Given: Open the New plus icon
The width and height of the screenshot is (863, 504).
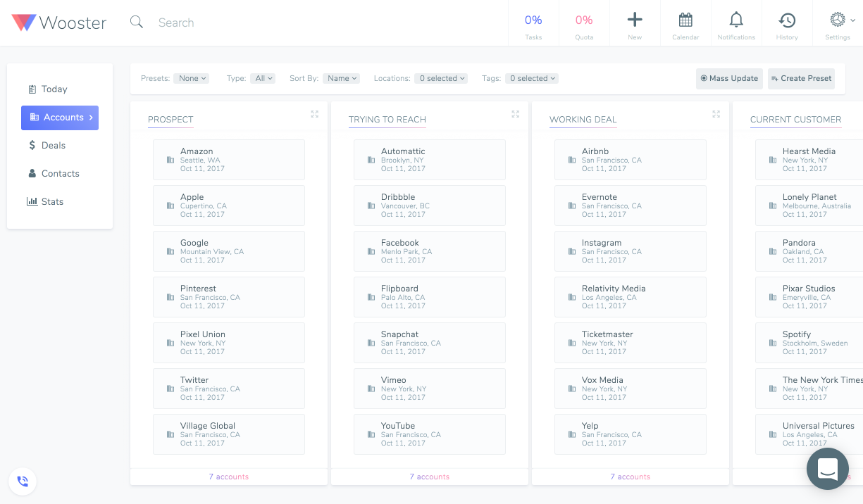Looking at the screenshot, I should pyautogui.click(x=635, y=20).
